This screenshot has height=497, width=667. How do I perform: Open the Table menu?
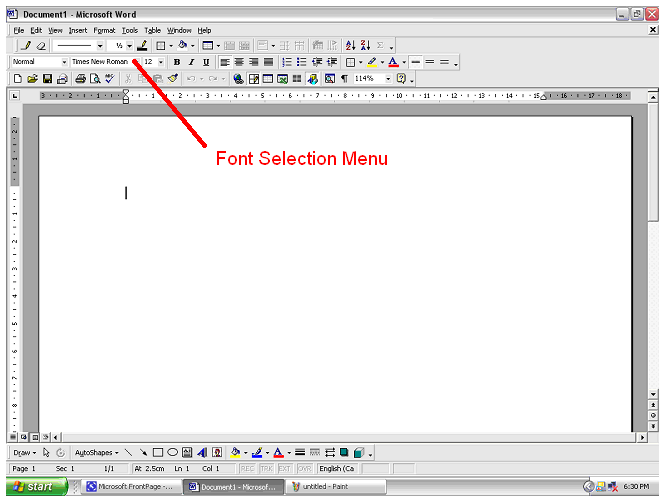[x=152, y=31]
